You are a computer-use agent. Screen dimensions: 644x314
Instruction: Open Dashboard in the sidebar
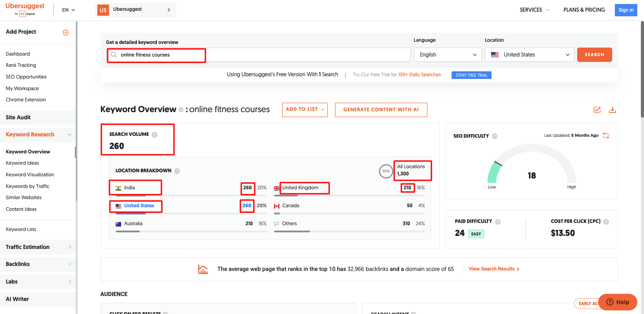[x=18, y=54]
